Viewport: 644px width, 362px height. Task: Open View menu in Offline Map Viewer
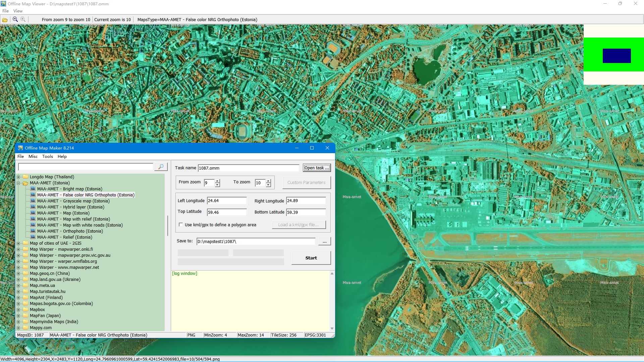click(18, 11)
